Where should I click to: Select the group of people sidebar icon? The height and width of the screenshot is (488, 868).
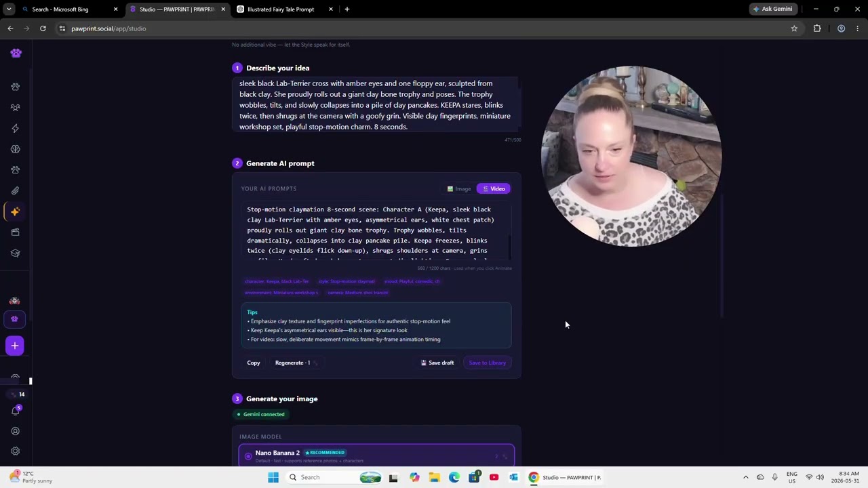point(15,107)
